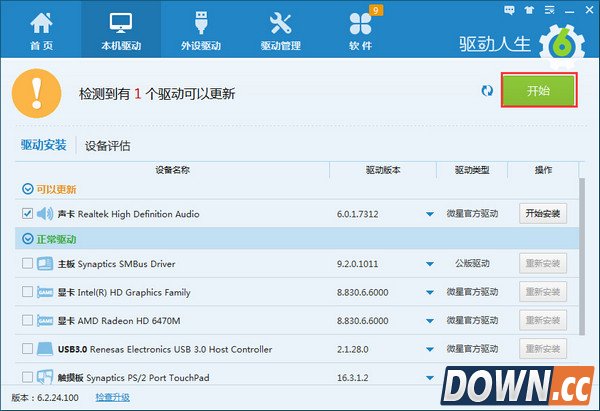600x411 pixels.
Task: Click the USB3.0 device icon for Renesas
Action: (45, 349)
